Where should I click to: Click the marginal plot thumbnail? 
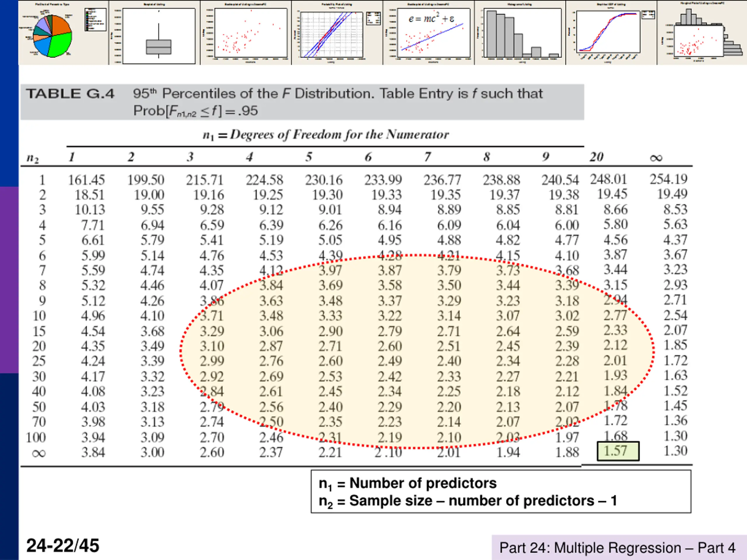pos(702,33)
